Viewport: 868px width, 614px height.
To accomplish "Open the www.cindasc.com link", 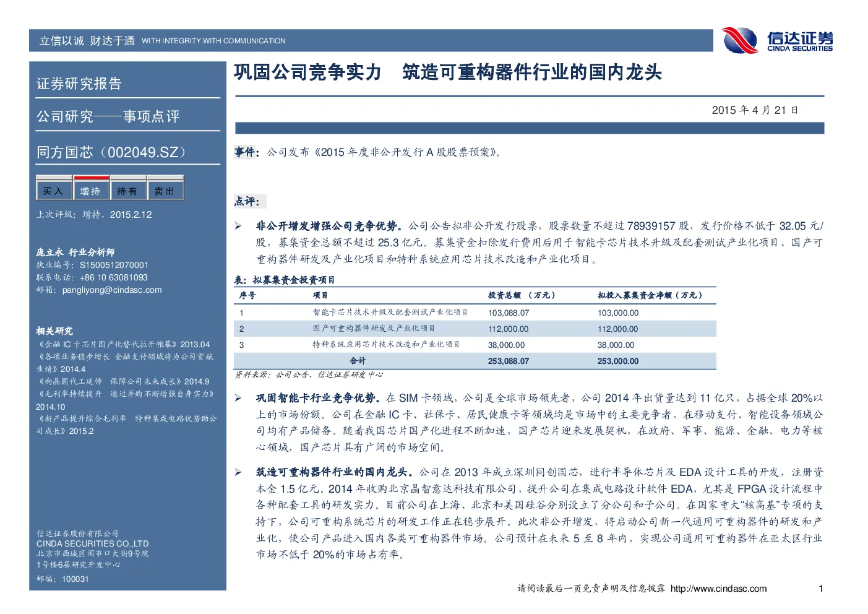I will pos(718,589).
